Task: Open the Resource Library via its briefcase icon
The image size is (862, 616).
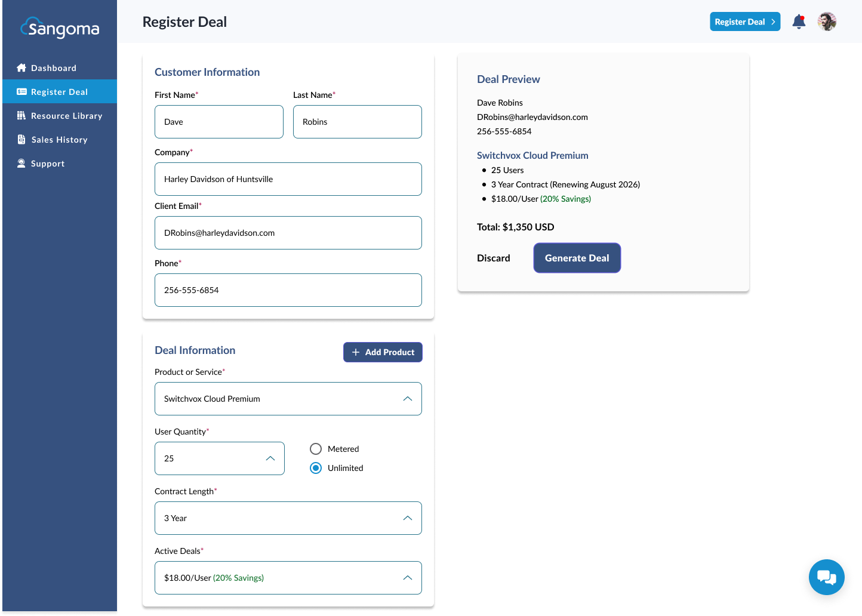Action: coord(21,115)
